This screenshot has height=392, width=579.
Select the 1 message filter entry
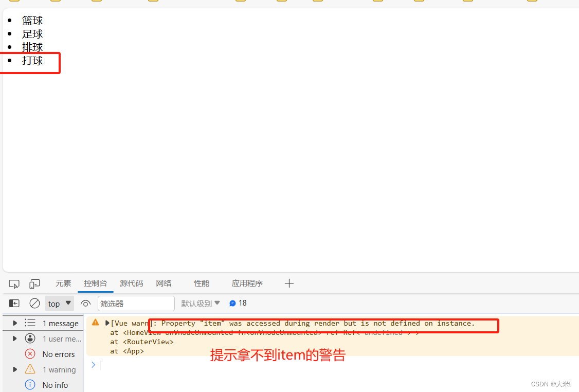click(60, 323)
